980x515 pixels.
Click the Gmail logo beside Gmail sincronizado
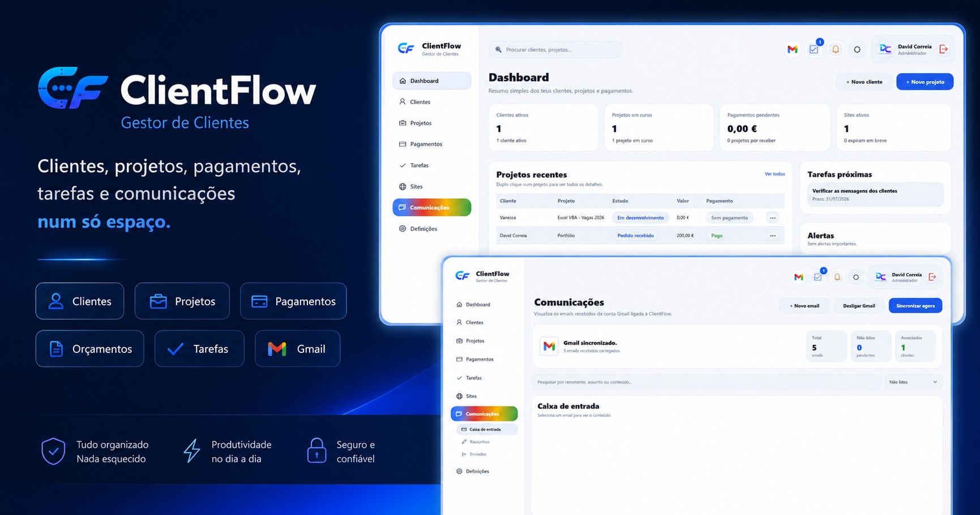pyautogui.click(x=549, y=346)
